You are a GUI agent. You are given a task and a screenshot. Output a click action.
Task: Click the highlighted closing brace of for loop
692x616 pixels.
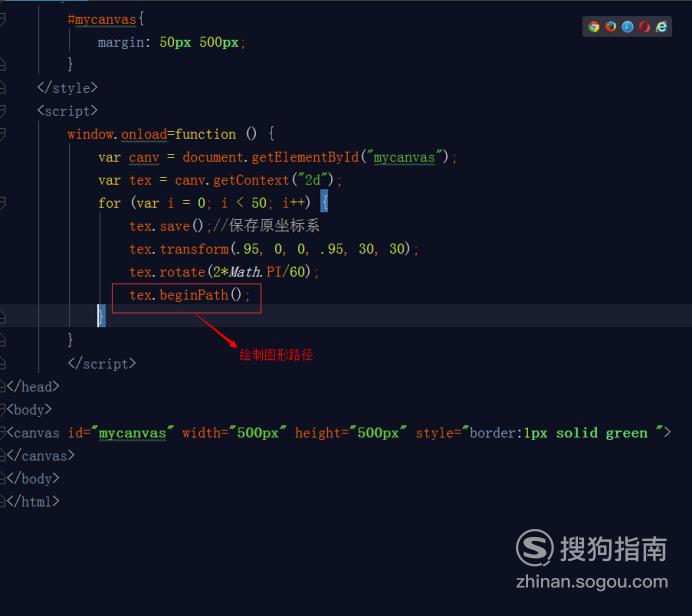102,316
